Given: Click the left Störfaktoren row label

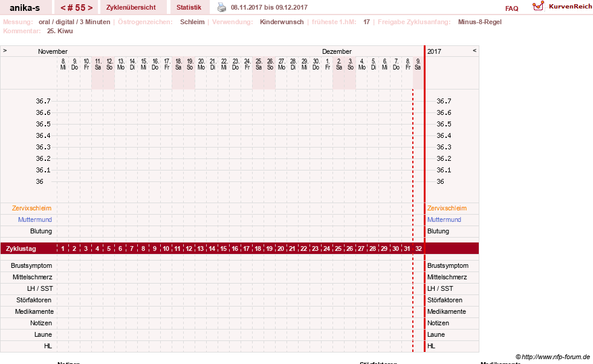Looking at the screenshot, I should click(x=35, y=300).
